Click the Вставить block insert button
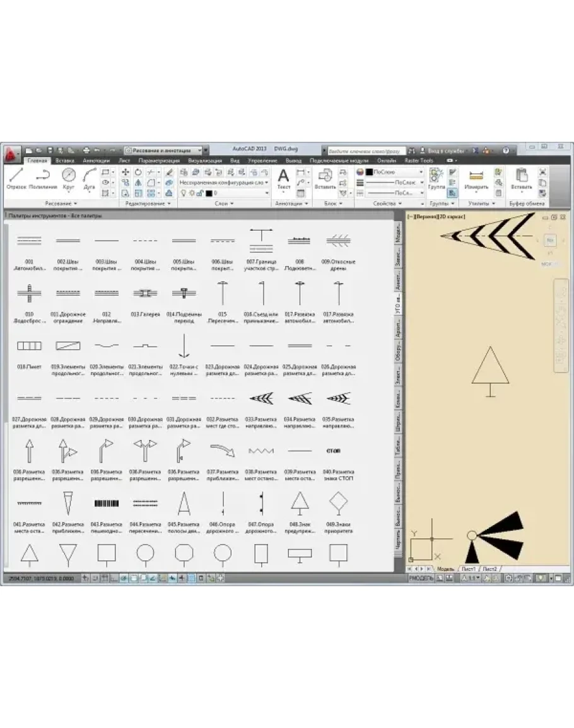574x728 pixels. click(x=325, y=178)
